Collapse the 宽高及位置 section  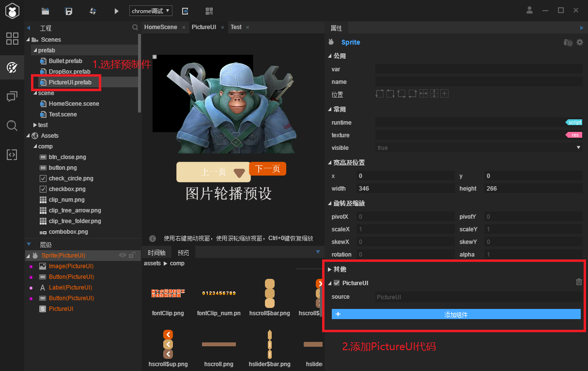[330, 162]
